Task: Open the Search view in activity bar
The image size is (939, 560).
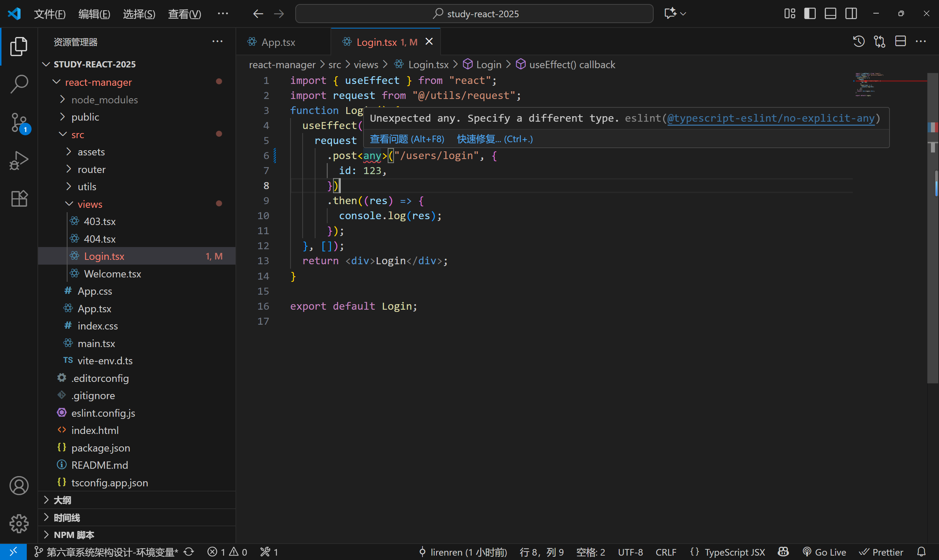Action: pyautogui.click(x=19, y=84)
